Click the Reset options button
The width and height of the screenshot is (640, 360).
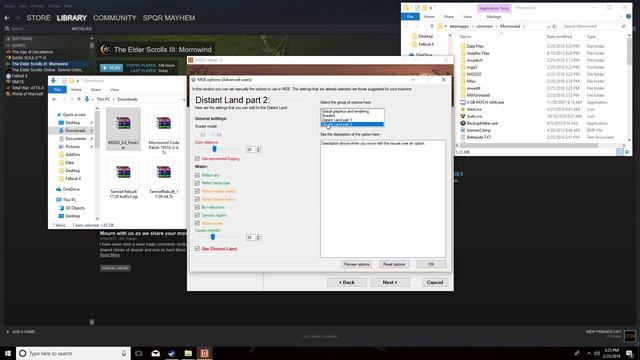[393, 264]
